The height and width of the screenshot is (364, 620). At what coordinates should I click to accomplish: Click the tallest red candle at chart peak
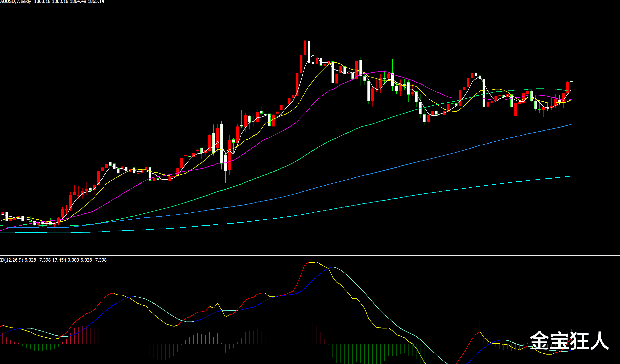tap(305, 47)
